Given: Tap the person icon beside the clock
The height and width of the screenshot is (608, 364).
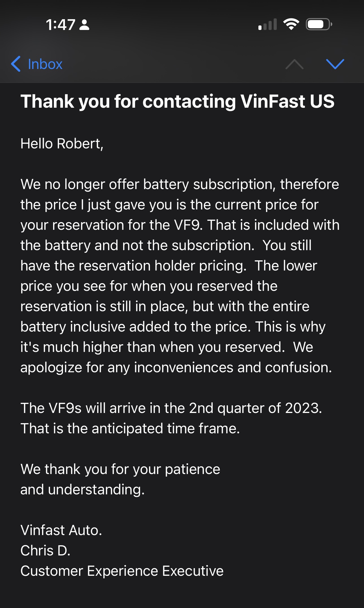Looking at the screenshot, I should [84, 25].
